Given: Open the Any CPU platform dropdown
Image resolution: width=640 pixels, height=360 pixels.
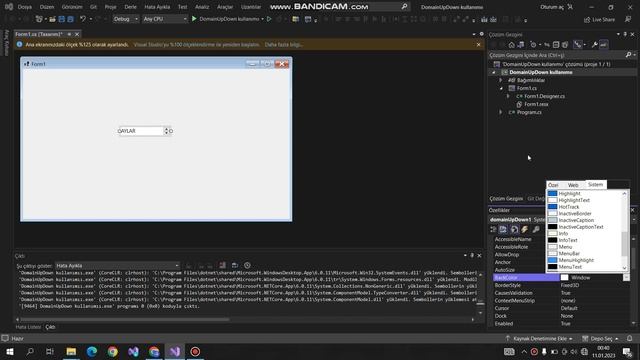Looking at the screenshot, I should pyautogui.click(x=164, y=19).
